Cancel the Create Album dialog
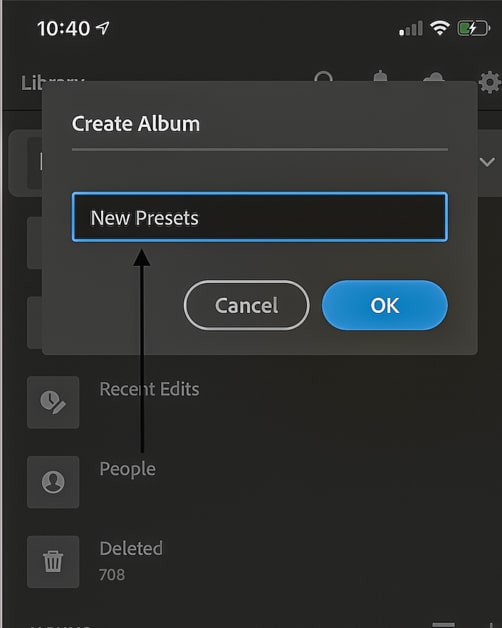502x628 pixels. (x=246, y=305)
